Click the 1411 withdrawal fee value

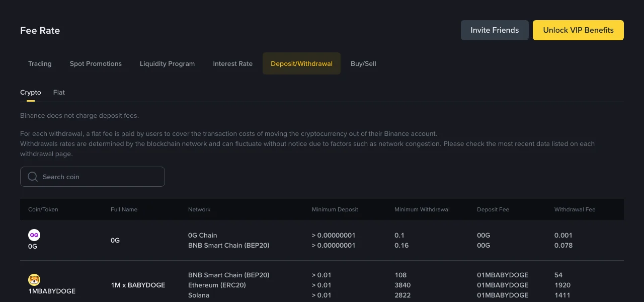[x=562, y=295]
